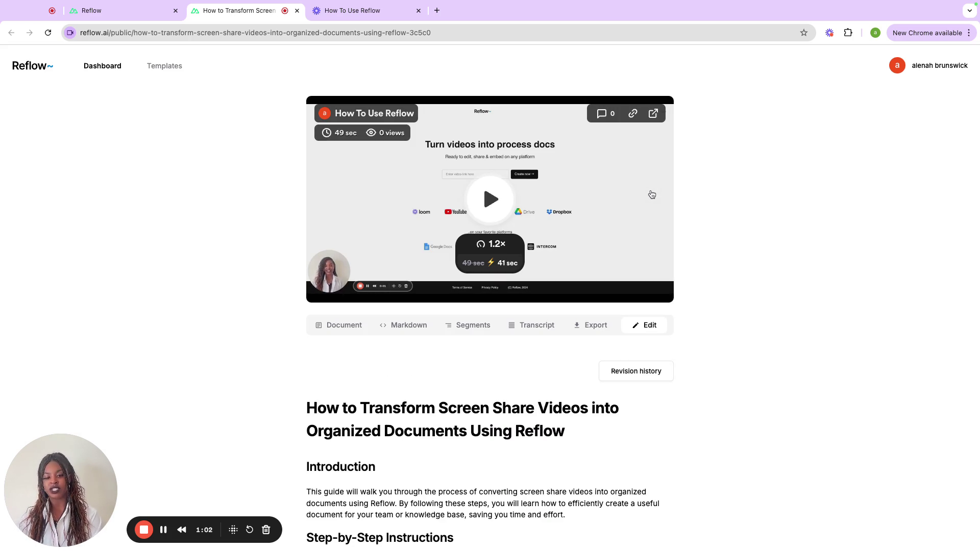This screenshot has width=980, height=551.
Task: Pause the screen recording
Action: point(163,530)
